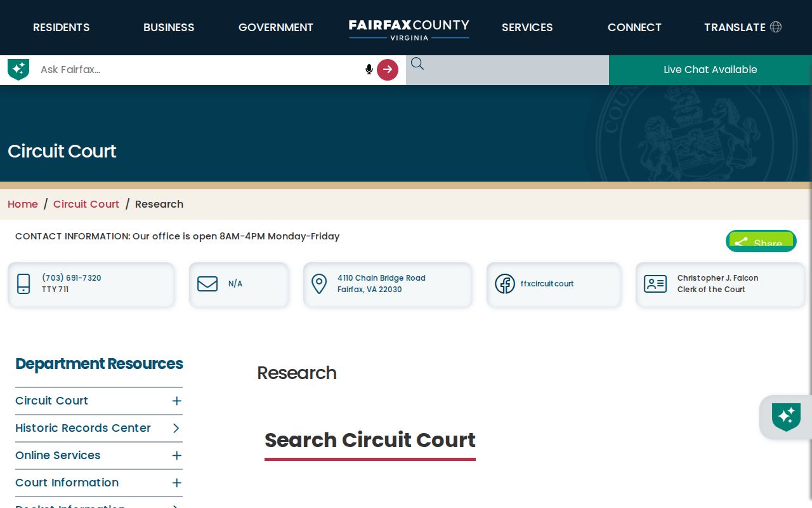The image size is (812, 508).
Task: Open Historic Records Center chevron arrow
Action: coord(177,428)
